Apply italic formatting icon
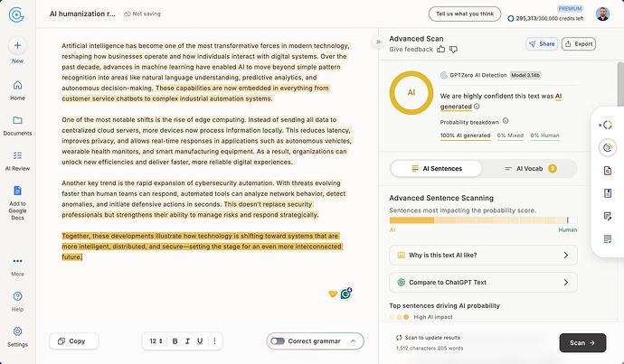624x364 pixels. (187, 341)
